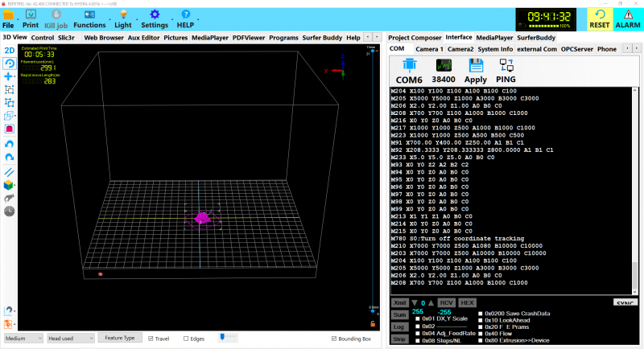Click the zoom-to-fit frame icon
The width and height of the screenshot is (644, 349).
point(9,89)
